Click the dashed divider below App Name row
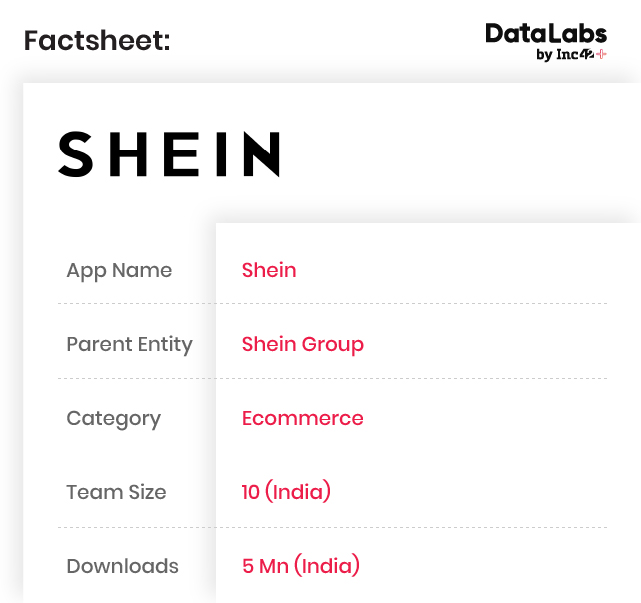Image resolution: width=641 pixels, height=603 pixels. [x=332, y=303]
